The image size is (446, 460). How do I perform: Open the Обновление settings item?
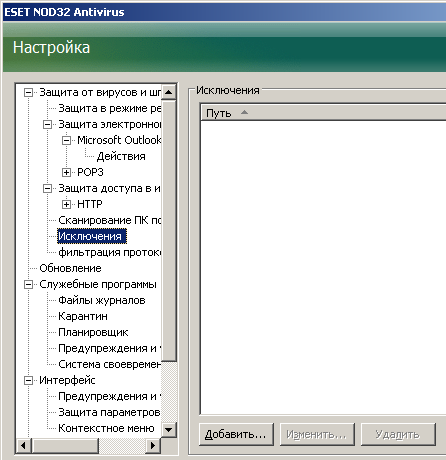70,268
